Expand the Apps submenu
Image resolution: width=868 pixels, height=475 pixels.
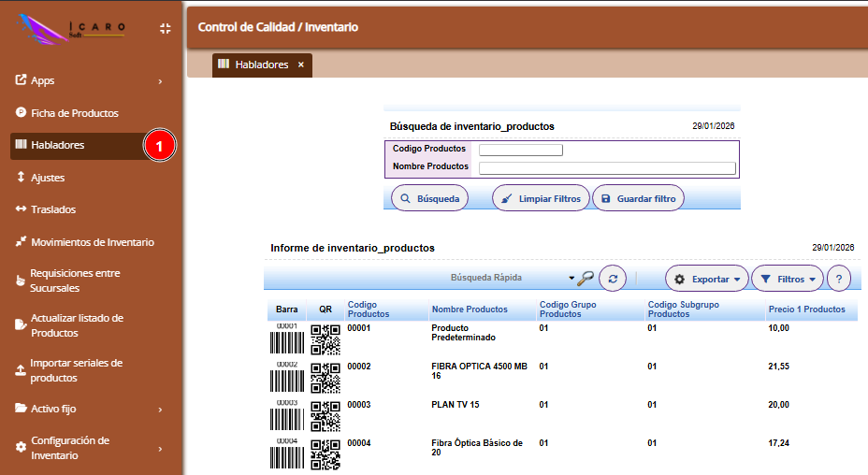(160, 81)
